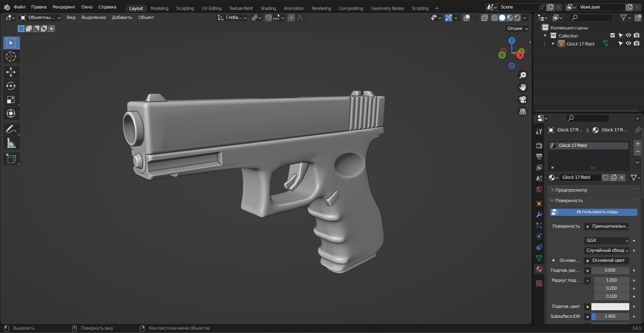The width and height of the screenshot is (644, 333).
Task: Open the World properties tab
Action: [x=539, y=190]
